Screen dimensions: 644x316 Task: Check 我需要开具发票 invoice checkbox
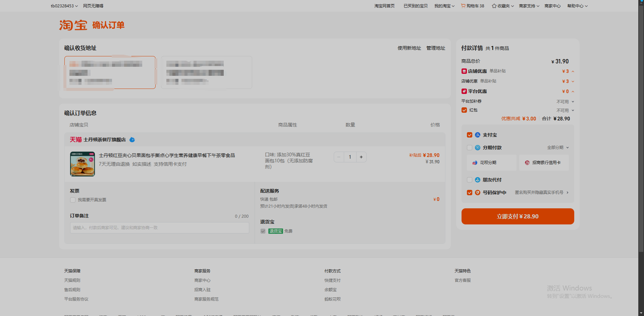coord(73,200)
